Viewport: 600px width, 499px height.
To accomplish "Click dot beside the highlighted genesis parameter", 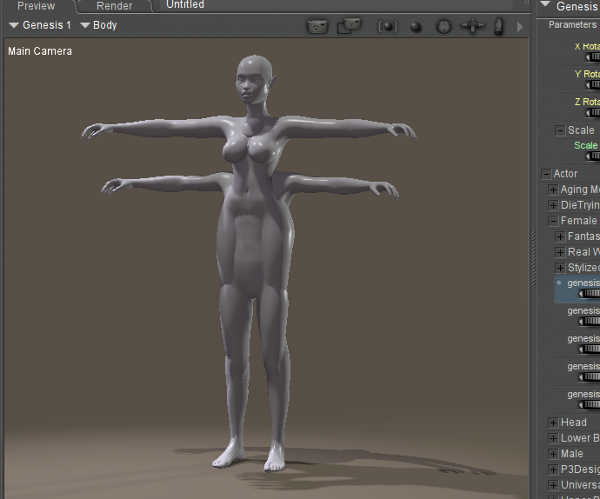I will click(559, 283).
